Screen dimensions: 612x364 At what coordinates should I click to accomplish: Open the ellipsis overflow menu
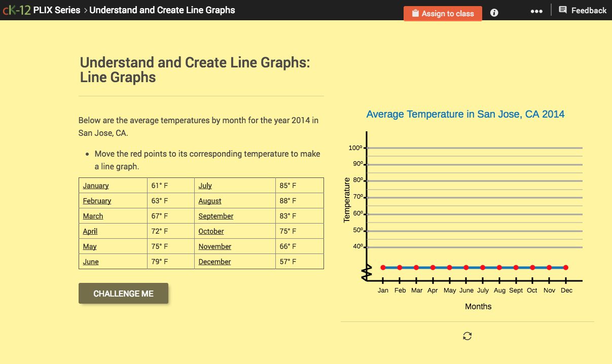(x=536, y=11)
